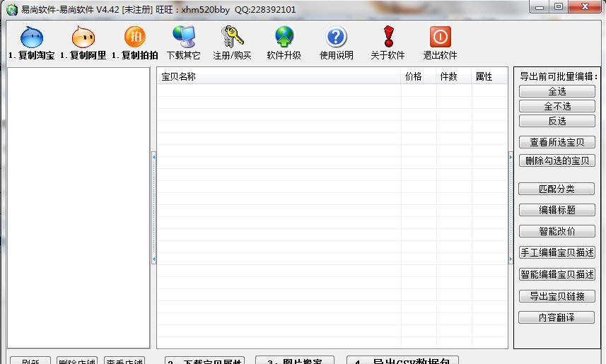Click the app icon in title bar
The image size is (606, 364).
(11, 10)
